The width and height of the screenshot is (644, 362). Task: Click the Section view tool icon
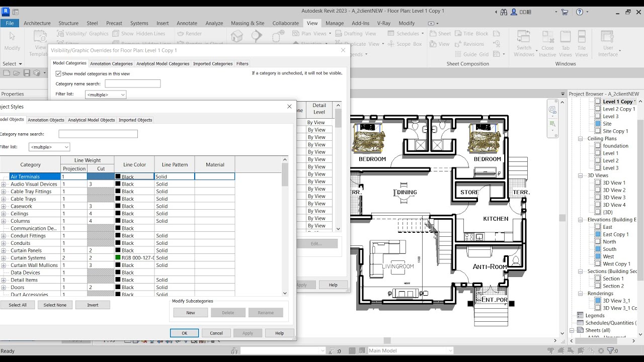257,36
